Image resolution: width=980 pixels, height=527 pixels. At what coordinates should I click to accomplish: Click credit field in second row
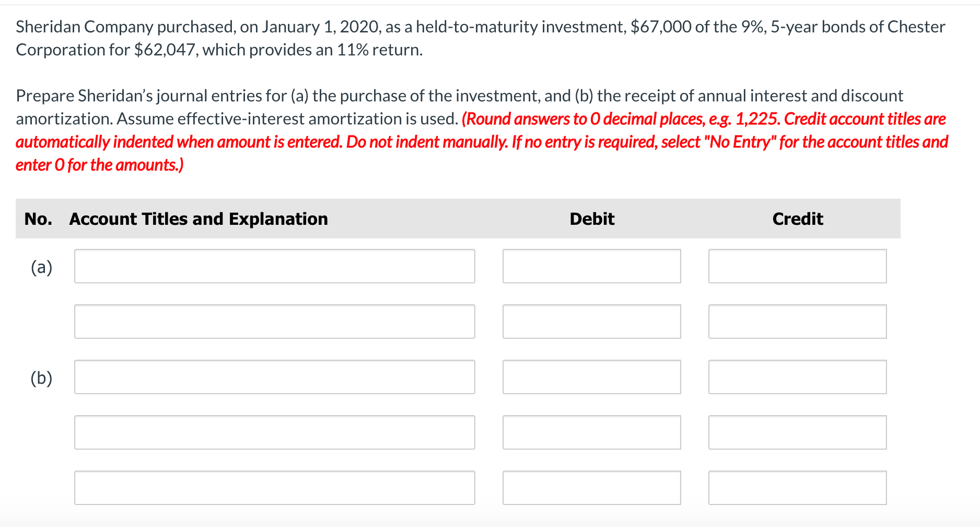point(797,322)
